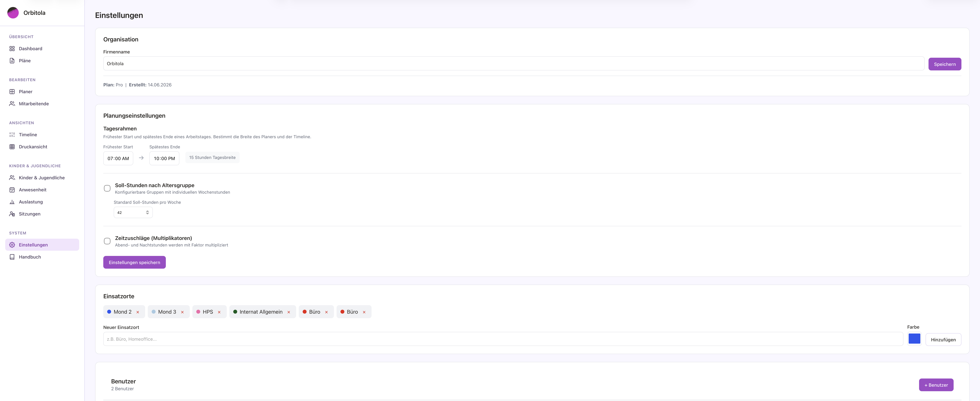Open Anwesenheit via its calendar-check icon
This screenshot has width=980, height=401.
click(12, 190)
